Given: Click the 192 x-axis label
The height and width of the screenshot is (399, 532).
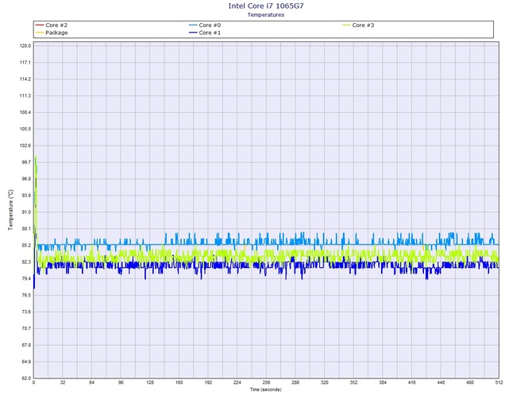Looking at the screenshot, I should [x=208, y=382].
